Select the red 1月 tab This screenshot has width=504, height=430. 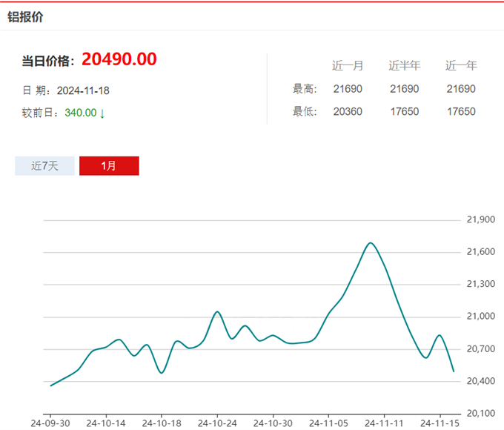point(109,166)
